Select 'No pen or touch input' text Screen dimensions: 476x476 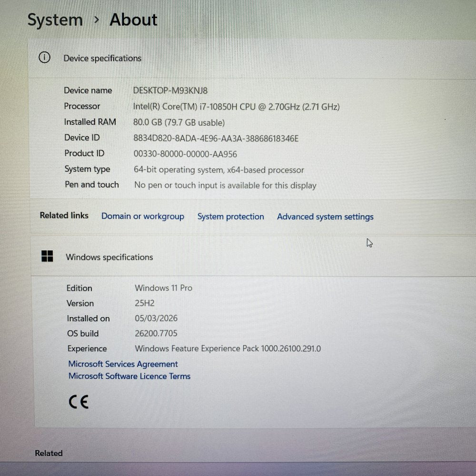tap(225, 185)
